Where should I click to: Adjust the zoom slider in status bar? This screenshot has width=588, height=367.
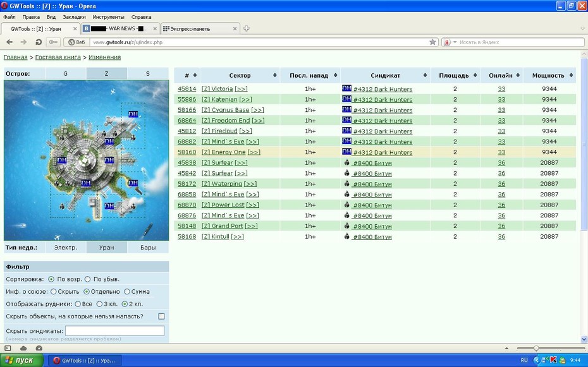(x=536, y=348)
